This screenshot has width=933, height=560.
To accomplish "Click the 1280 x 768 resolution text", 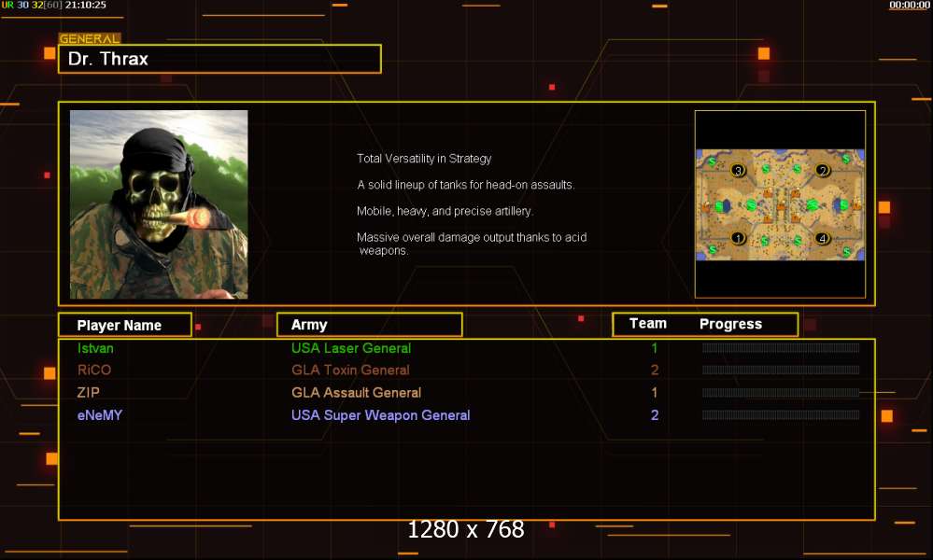I will click(466, 529).
